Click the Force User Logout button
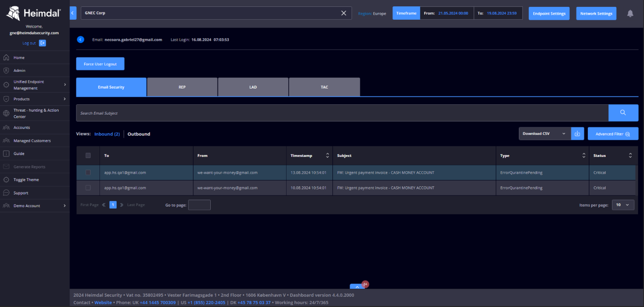644x307 pixels. coord(100,64)
